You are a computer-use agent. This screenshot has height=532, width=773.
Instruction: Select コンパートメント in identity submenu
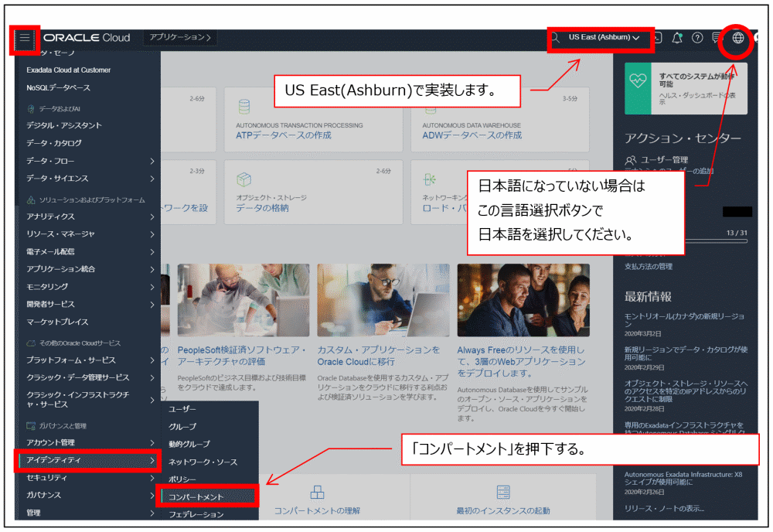(196, 497)
